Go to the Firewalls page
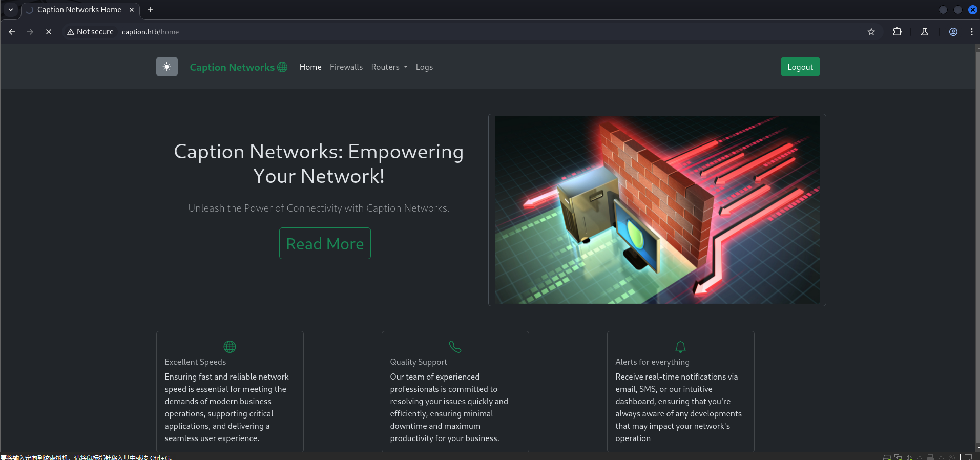 point(346,67)
